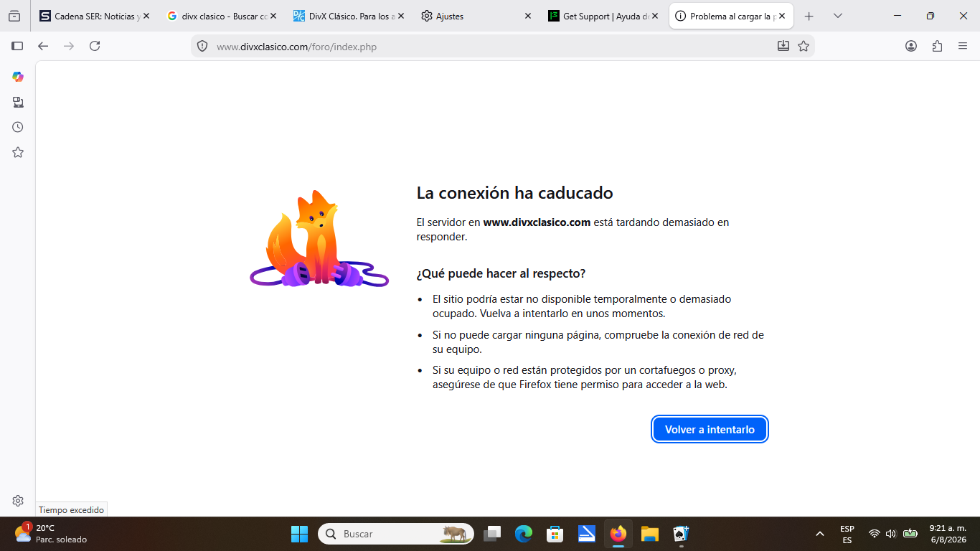
Task: Show hidden system tray icons
Action: pos(820,534)
